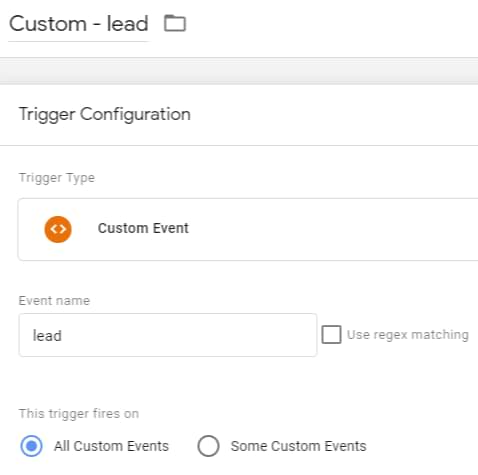Enable the Use regex matching checkbox

click(x=331, y=334)
